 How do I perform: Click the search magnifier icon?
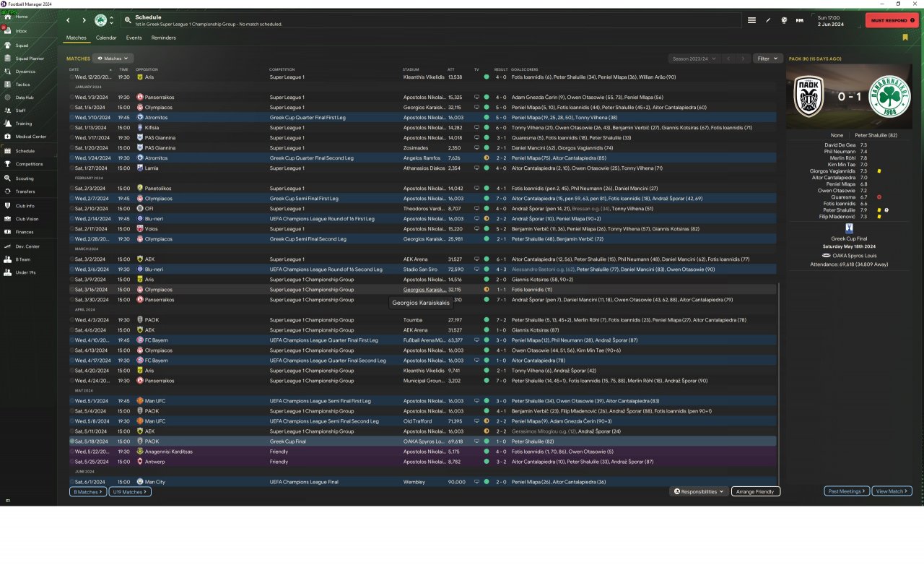(x=128, y=20)
